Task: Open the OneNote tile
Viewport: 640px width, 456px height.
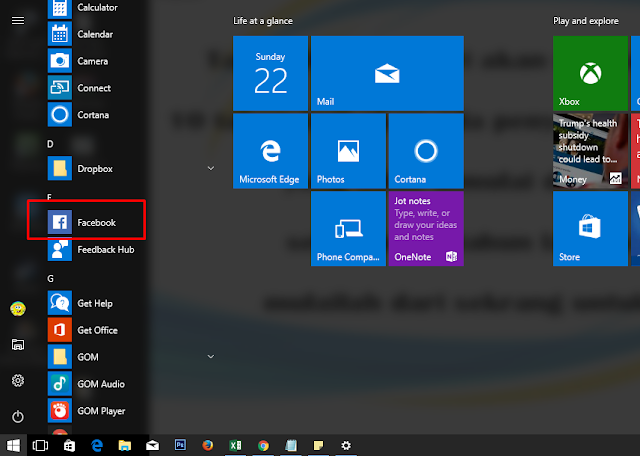Action: pyautogui.click(x=426, y=229)
